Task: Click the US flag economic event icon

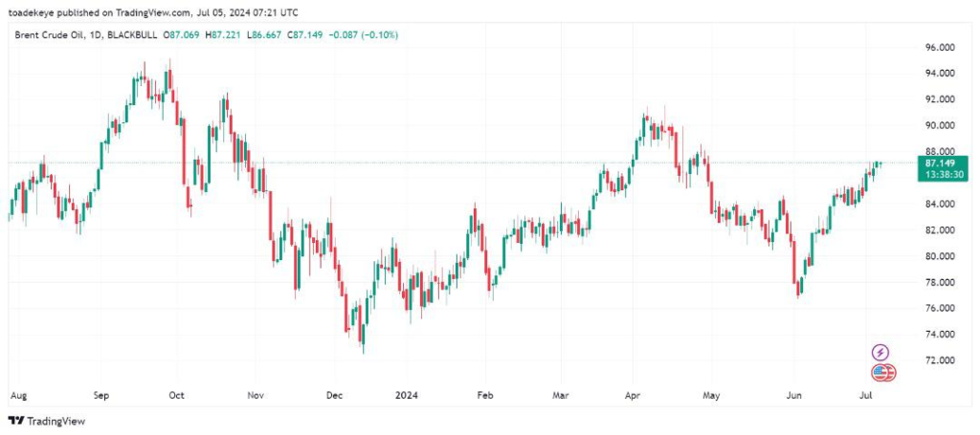Action: tap(880, 373)
